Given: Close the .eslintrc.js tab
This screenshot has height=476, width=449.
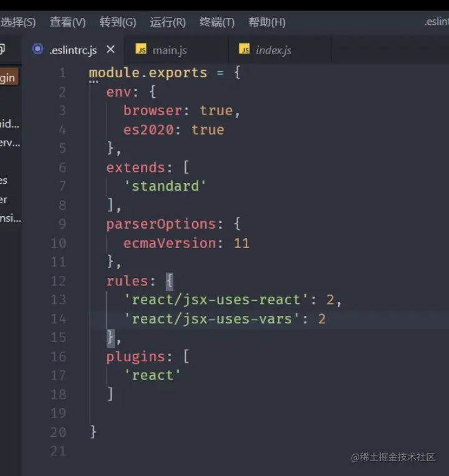Looking at the screenshot, I should (110, 49).
